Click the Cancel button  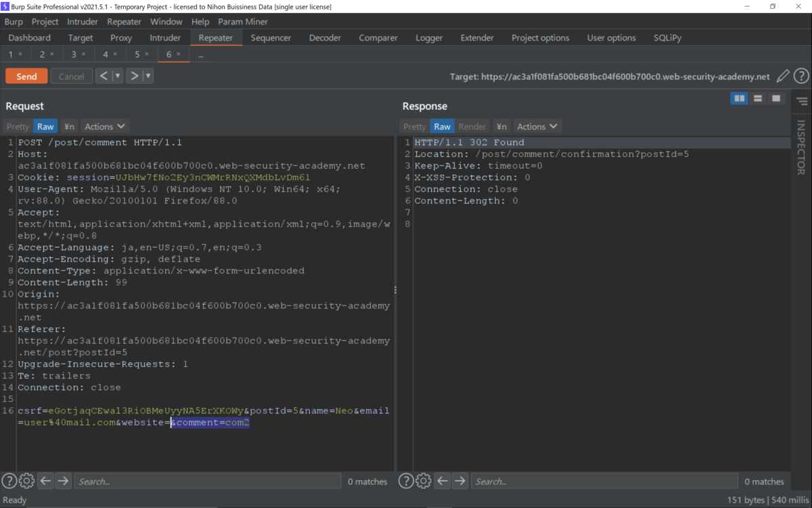(x=71, y=76)
